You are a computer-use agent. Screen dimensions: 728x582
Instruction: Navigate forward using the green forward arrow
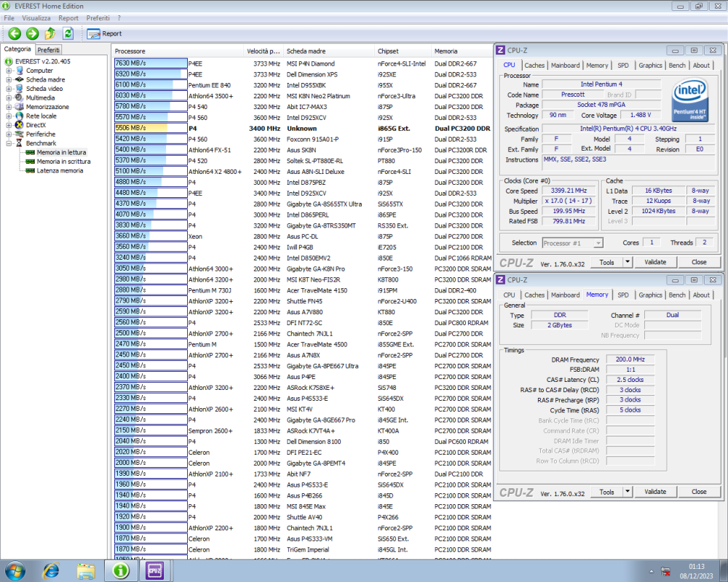click(x=32, y=33)
